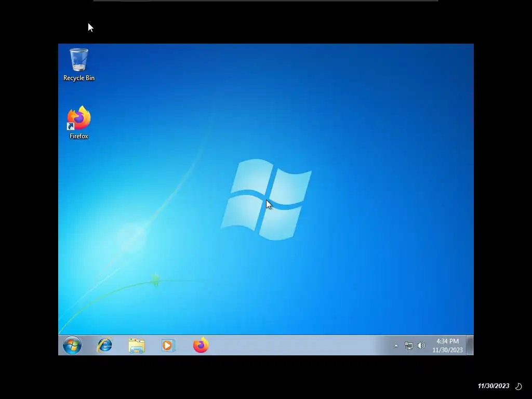Screen dimensions: 532x399
Task: Open Windows Explorer folder icon in taskbar
Action: tap(137, 345)
